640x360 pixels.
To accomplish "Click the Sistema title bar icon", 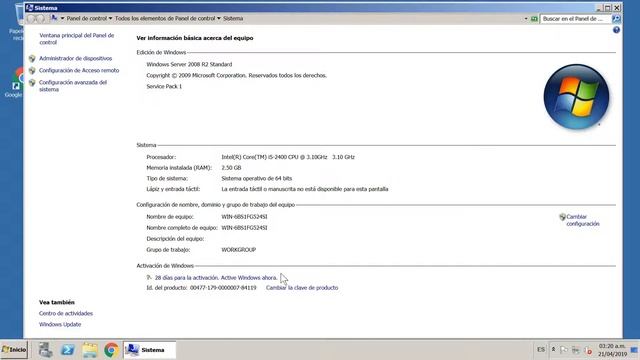I will point(29,7).
